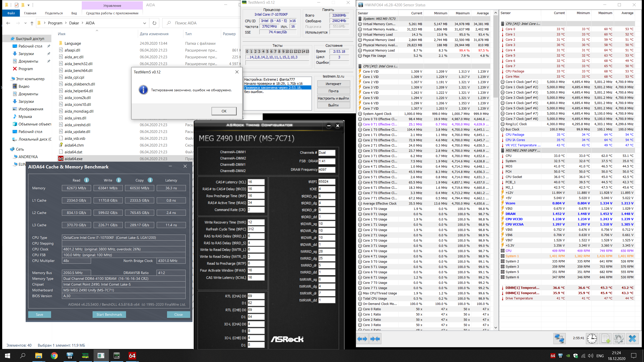Screen dimensions: 644x362
Task: Open Quick Access Toolbar customize dropdown
Action: (29, 5)
